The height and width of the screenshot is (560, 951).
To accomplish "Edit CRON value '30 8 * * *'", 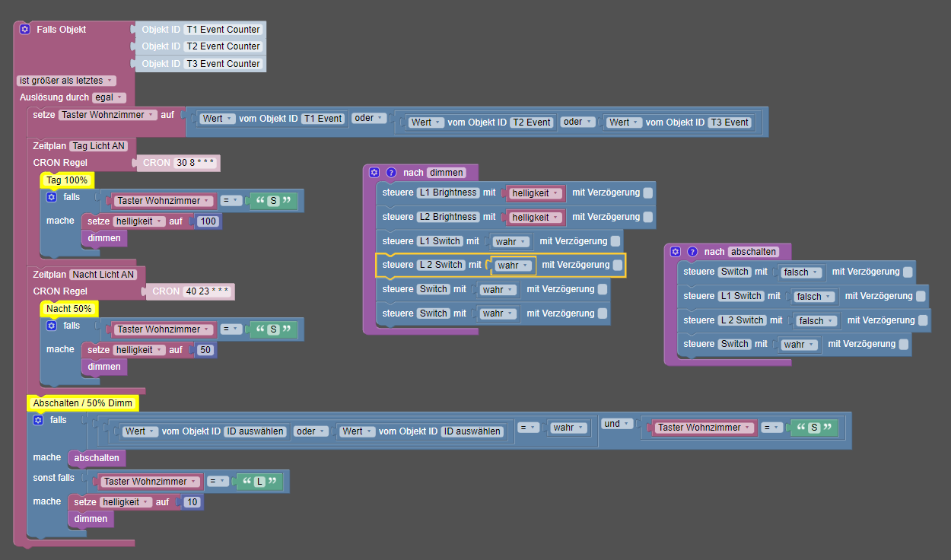I will coord(196,163).
